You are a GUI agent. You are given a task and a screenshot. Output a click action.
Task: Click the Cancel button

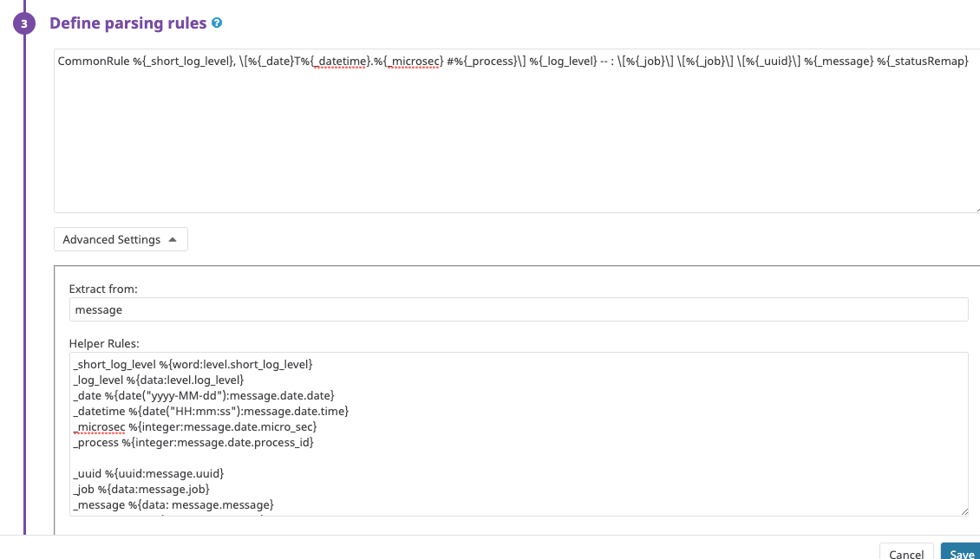tap(906, 554)
